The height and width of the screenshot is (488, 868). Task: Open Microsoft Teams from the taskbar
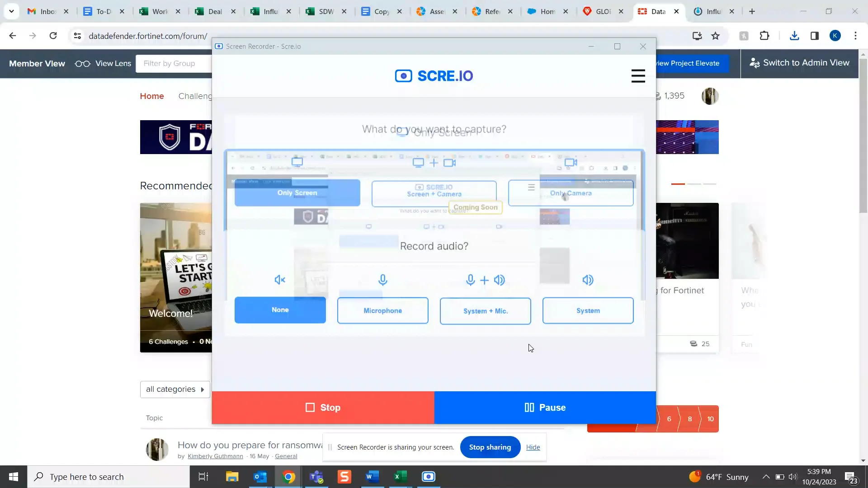click(316, 477)
